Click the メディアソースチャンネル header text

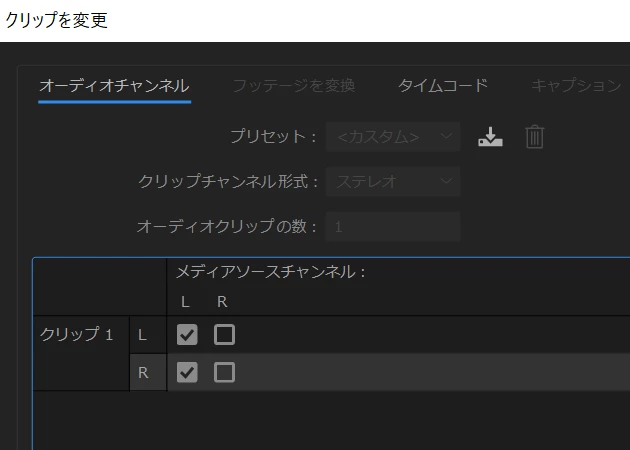(x=271, y=272)
